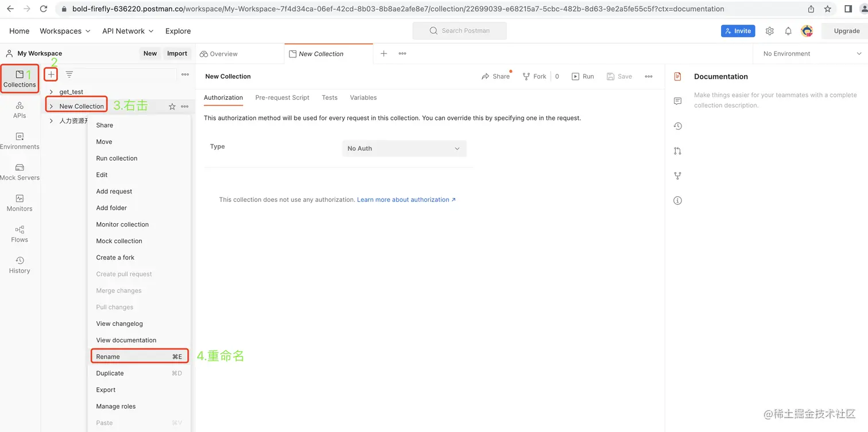Open Forks icon in right sidebar
Screen dimensions: 868x432
tap(677, 176)
